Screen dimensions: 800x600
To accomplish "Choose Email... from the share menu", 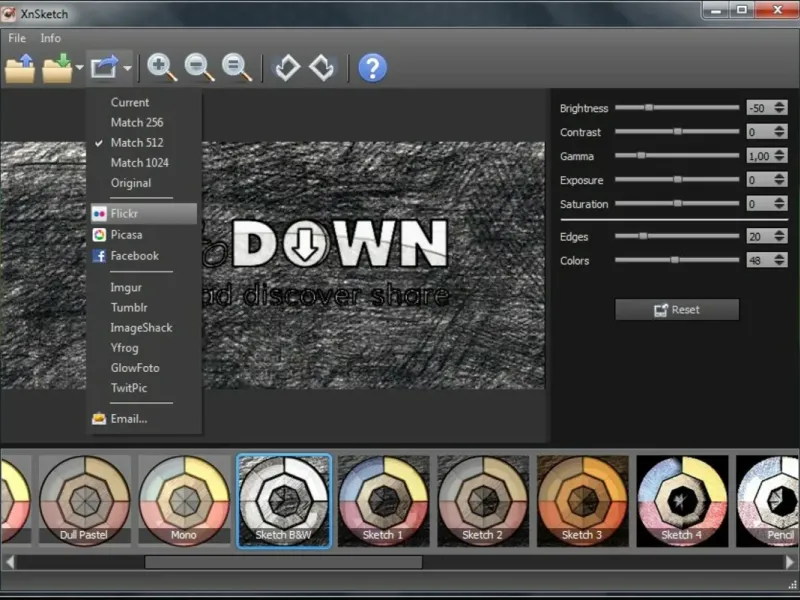I will click(x=129, y=419).
